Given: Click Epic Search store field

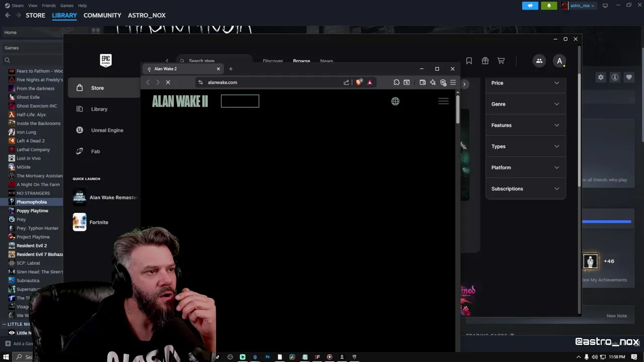Looking at the screenshot, I should click(x=214, y=61).
